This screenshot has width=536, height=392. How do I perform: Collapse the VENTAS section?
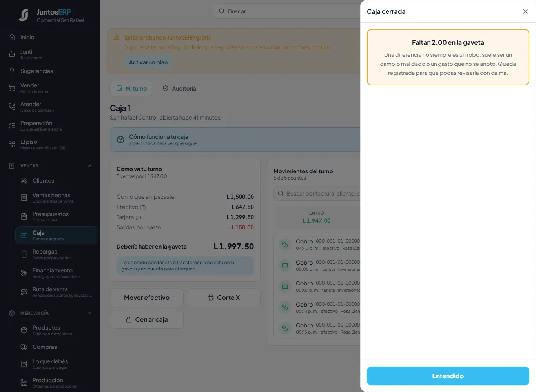coord(90,166)
